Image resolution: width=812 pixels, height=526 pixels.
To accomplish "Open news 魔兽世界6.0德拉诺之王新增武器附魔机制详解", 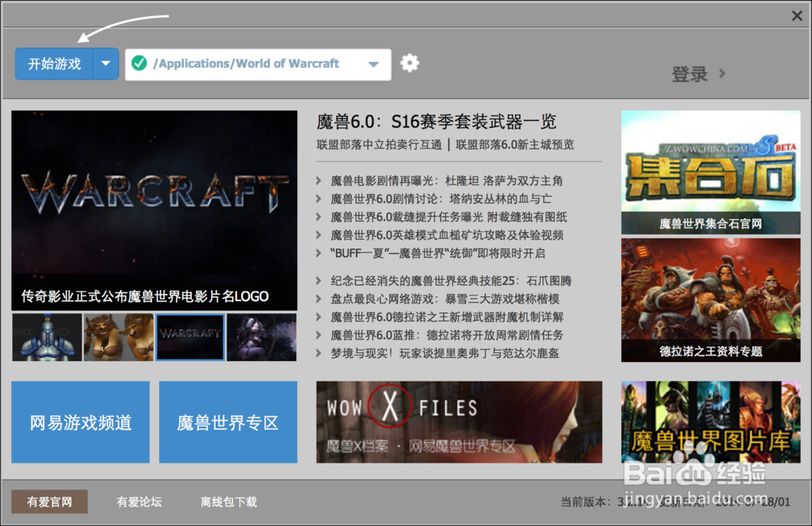I will coord(447,317).
